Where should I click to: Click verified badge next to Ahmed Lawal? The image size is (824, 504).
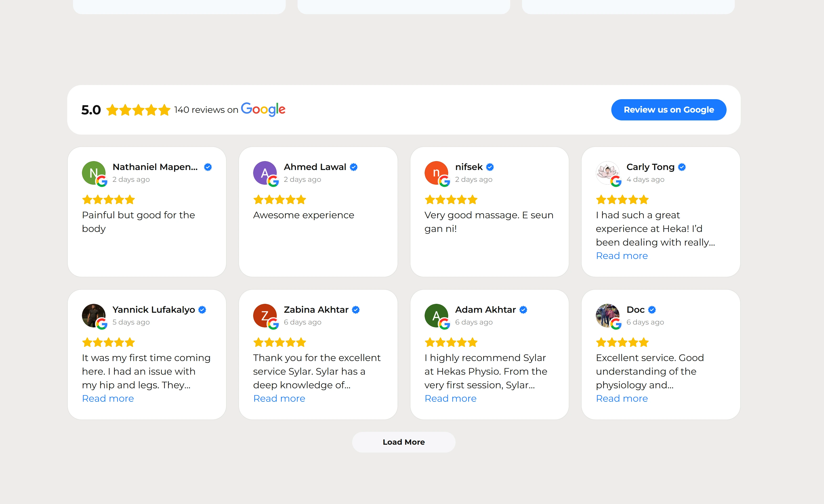[353, 167]
